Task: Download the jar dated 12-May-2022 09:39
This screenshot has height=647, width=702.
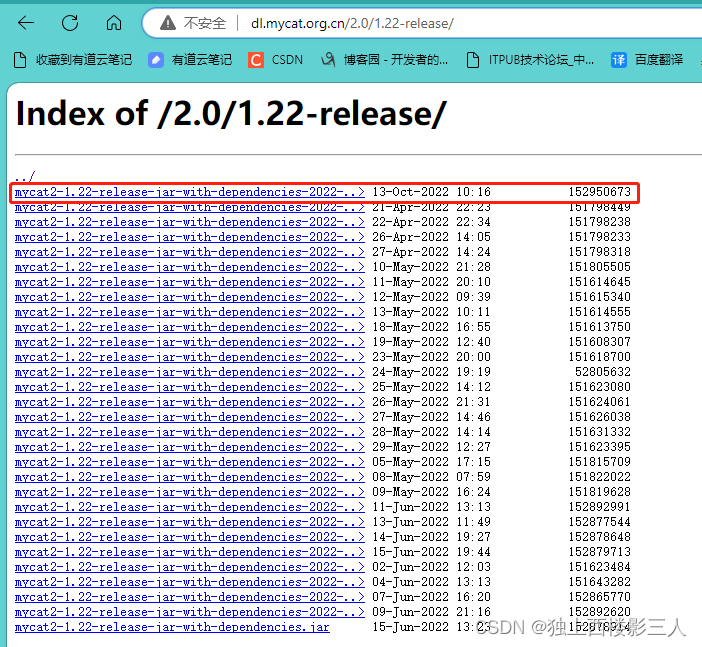Action: (x=189, y=297)
